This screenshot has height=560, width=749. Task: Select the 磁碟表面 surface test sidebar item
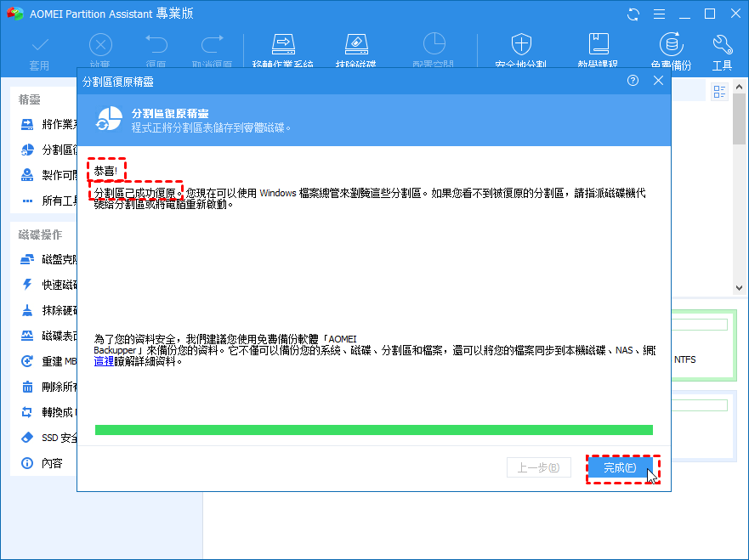48,336
